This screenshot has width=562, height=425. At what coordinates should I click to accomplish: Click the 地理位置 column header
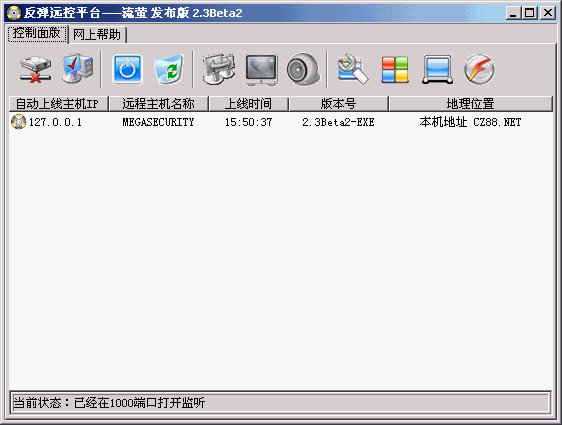pyautogui.click(x=471, y=104)
